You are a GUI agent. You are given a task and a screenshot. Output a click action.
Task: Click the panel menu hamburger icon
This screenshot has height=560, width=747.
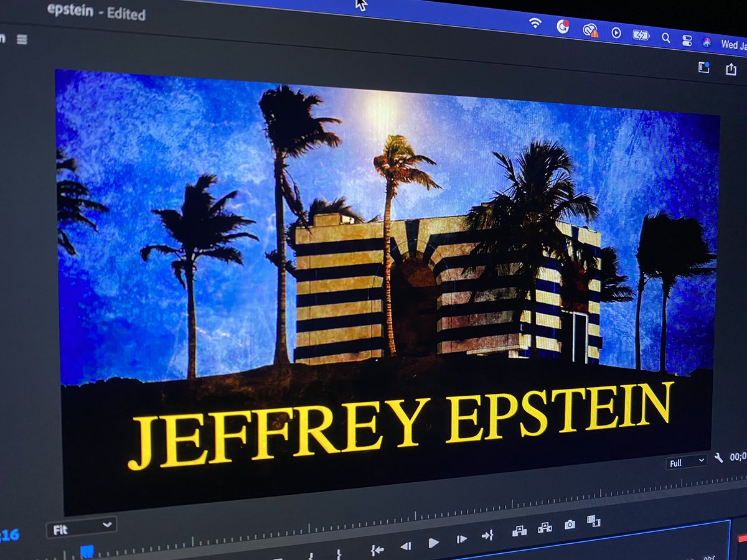(x=22, y=39)
